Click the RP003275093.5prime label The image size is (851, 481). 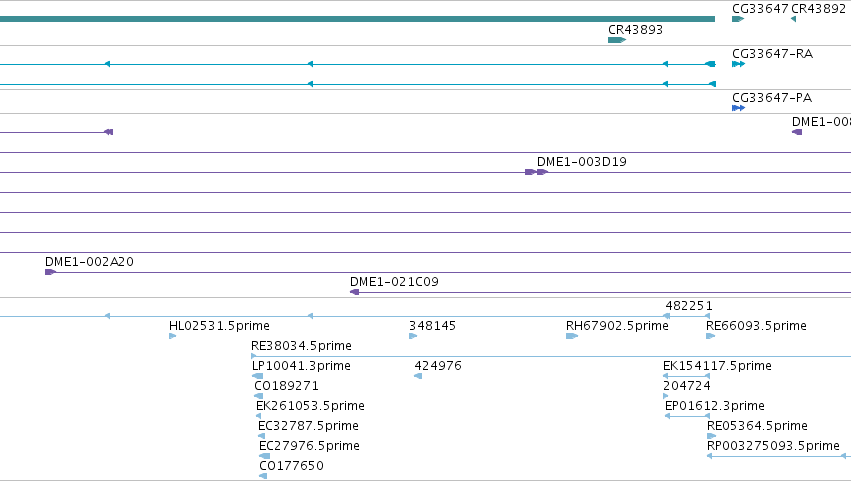point(773,446)
